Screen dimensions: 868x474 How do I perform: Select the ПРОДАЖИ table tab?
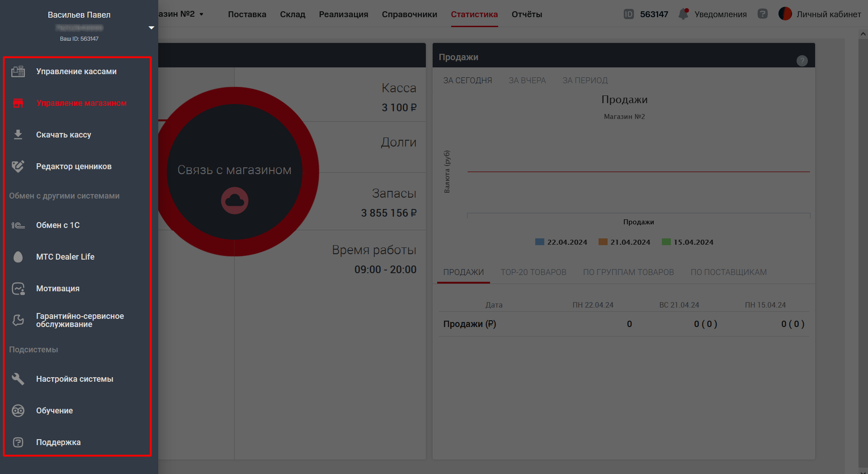coord(463,272)
